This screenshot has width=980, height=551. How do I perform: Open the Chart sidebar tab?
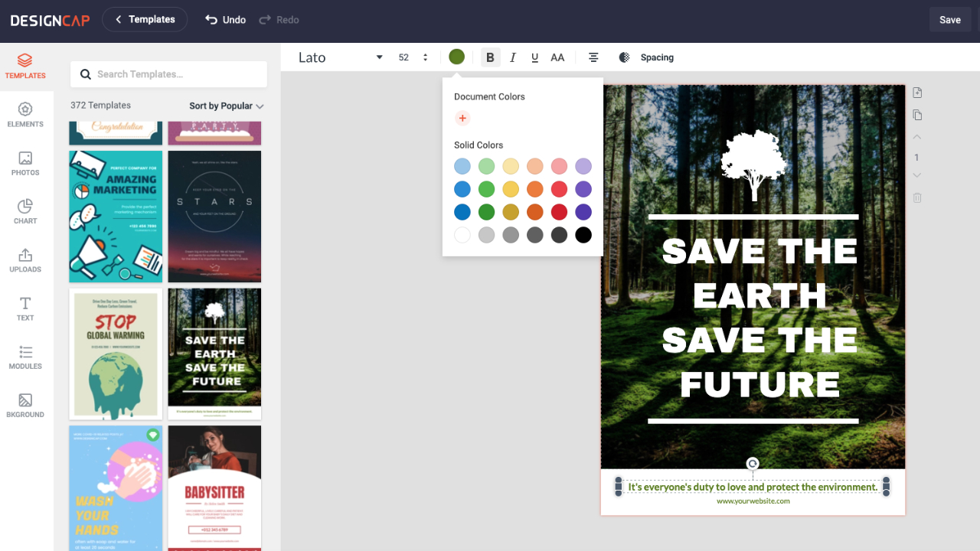pos(25,211)
